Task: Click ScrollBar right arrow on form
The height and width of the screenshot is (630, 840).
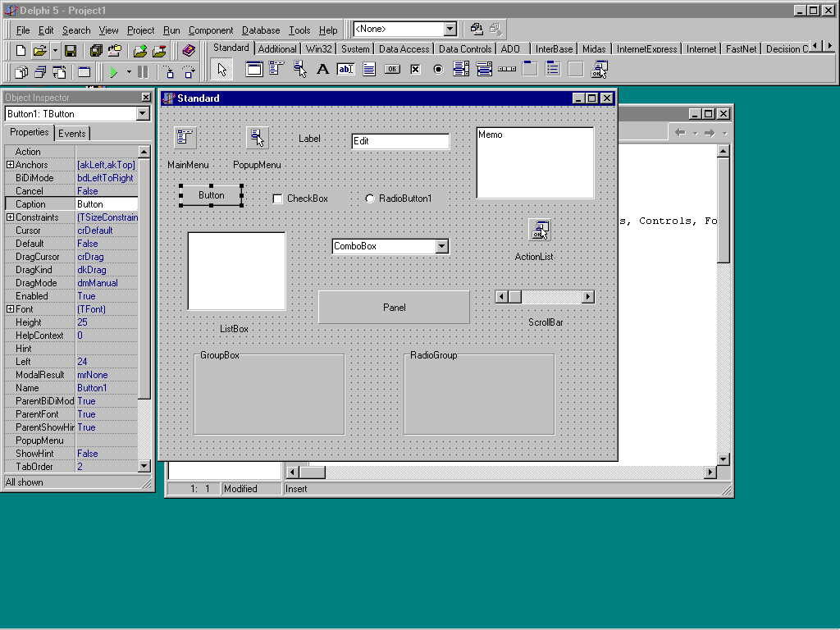Action: [588, 296]
